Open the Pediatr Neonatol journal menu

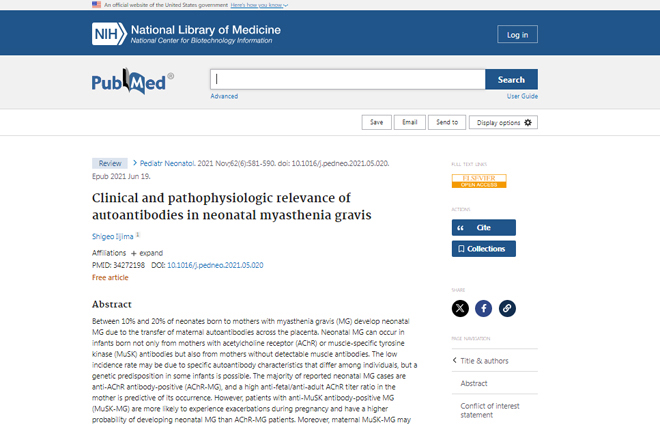click(x=167, y=163)
